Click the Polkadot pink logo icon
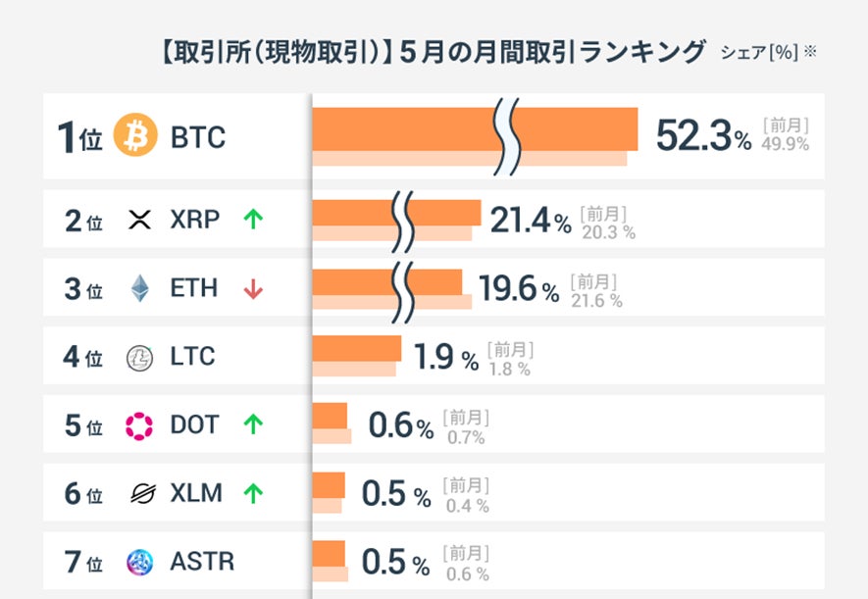Screen dimensions: 868x599 click(x=140, y=425)
